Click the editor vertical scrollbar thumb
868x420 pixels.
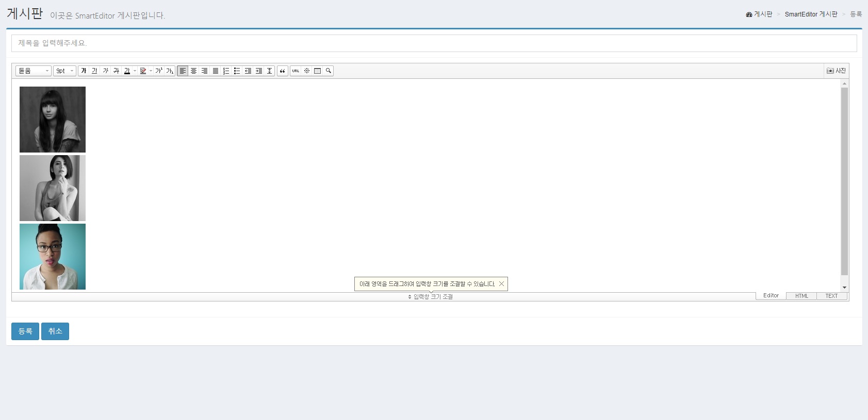pyautogui.click(x=844, y=181)
